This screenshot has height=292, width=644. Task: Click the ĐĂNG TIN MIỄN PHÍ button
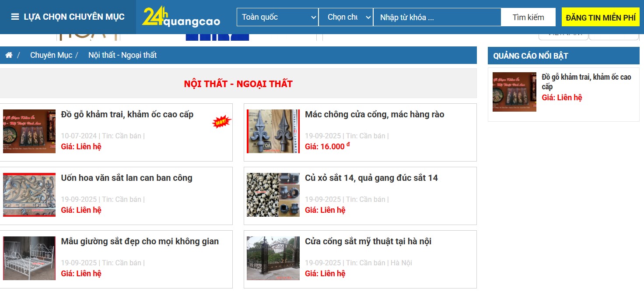[x=600, y=17]
